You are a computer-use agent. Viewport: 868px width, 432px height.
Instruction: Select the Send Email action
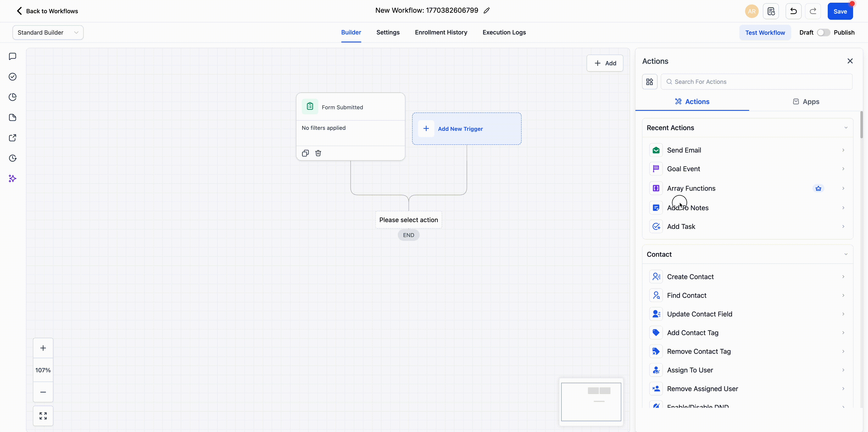tap(684, 150)
